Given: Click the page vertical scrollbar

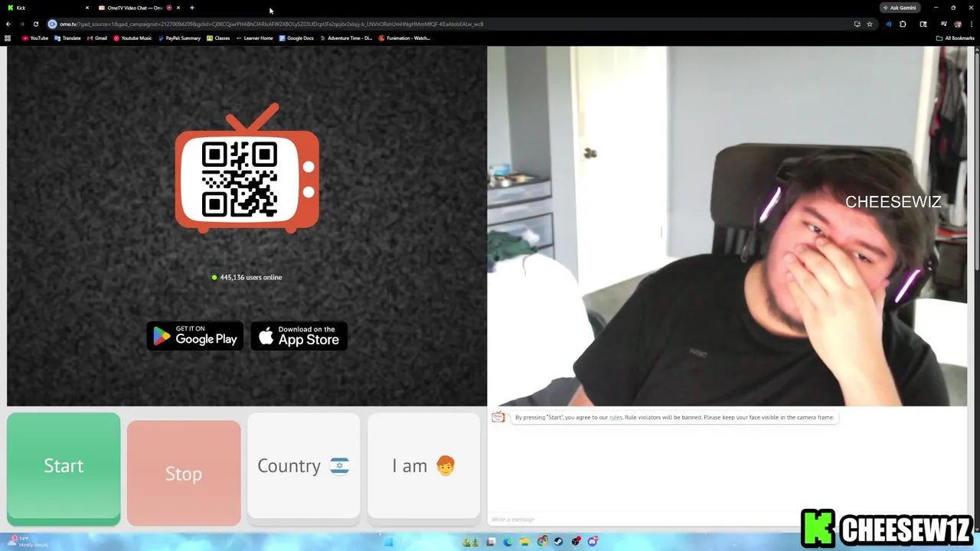Looking at the screenshot, I should click(x=976, y=161).
